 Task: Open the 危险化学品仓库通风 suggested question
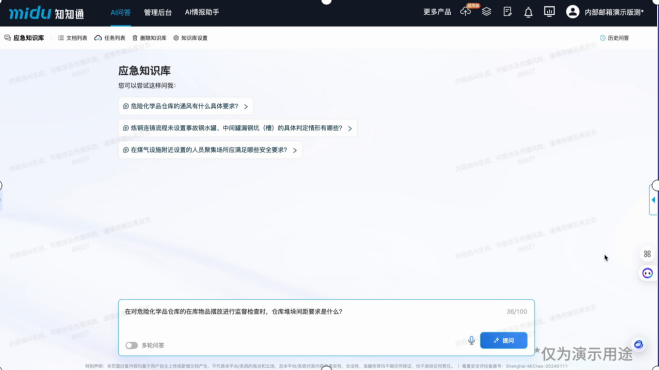[186, 106]
